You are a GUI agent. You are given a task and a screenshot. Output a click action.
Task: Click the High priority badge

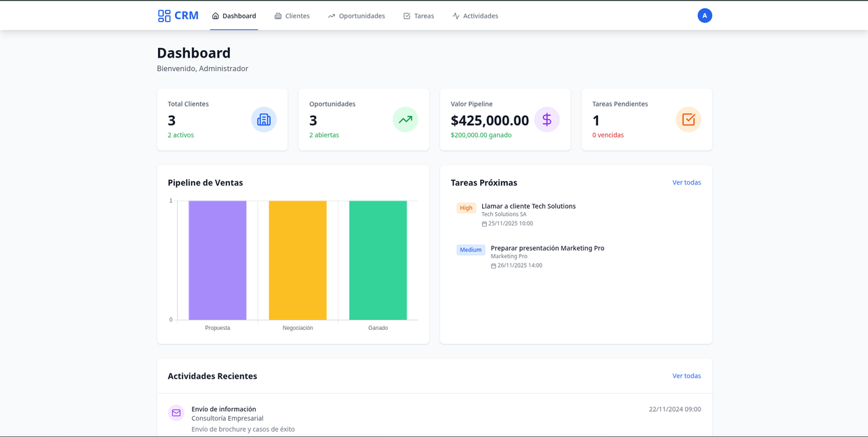[x=466, y=208]
